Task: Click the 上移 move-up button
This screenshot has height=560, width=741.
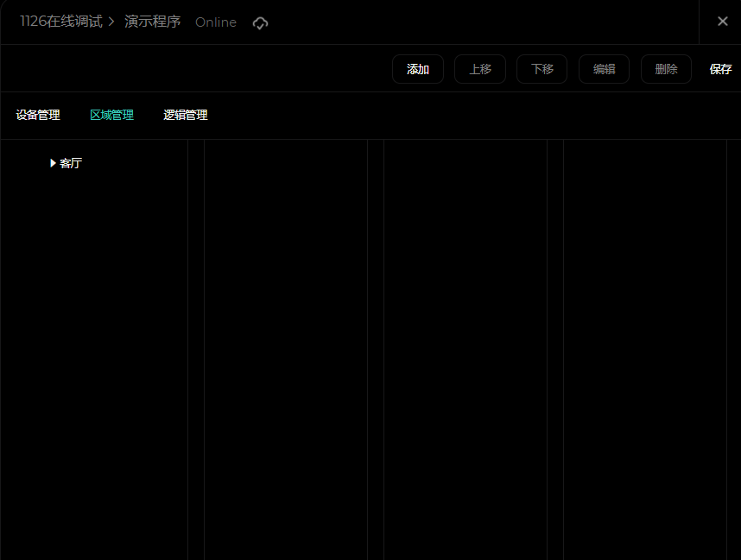Action: pos(480,69)
